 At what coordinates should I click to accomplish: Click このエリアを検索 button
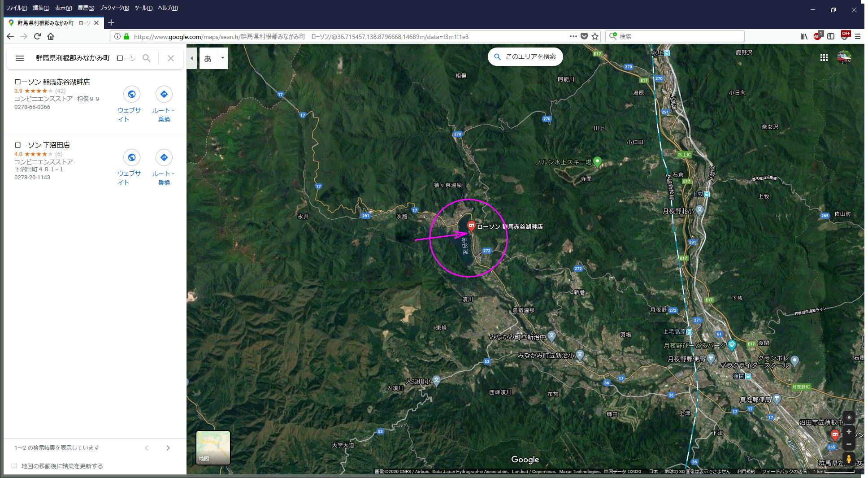click(525, 56)
